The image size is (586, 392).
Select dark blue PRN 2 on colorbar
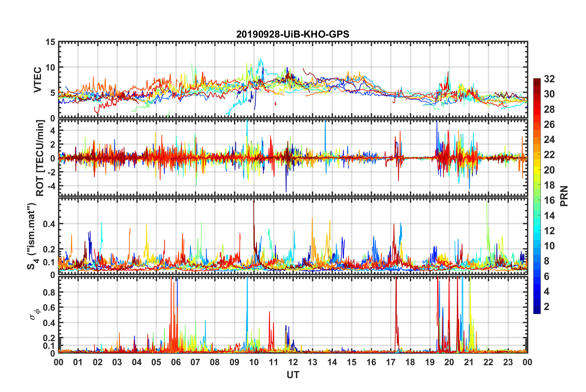[537, 306]
